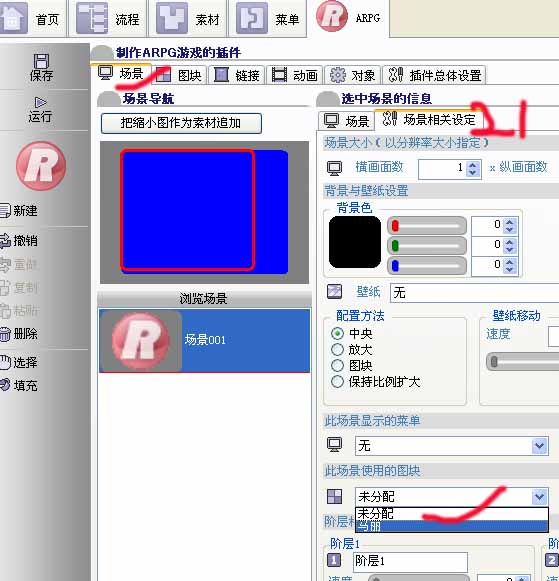Viewport: 559px width, 581px height.
Task: Open the 素材 materials section
Action: [172, 18]
